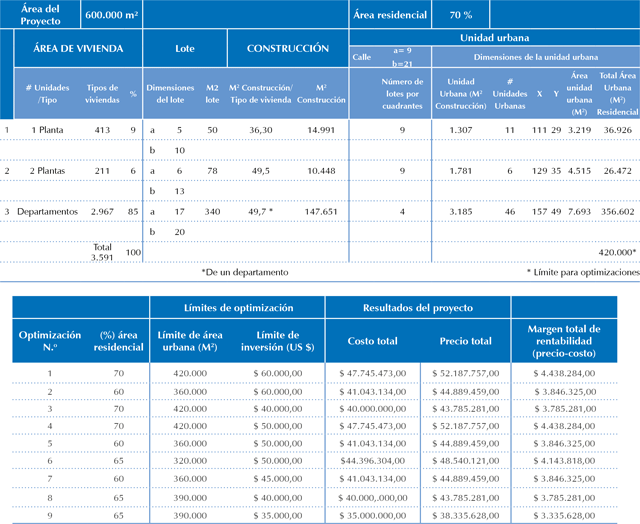Click the '14.991' construction total
The width and height of the screenshot is (640, 524).
pyautogui.click(x=321, y=130)
